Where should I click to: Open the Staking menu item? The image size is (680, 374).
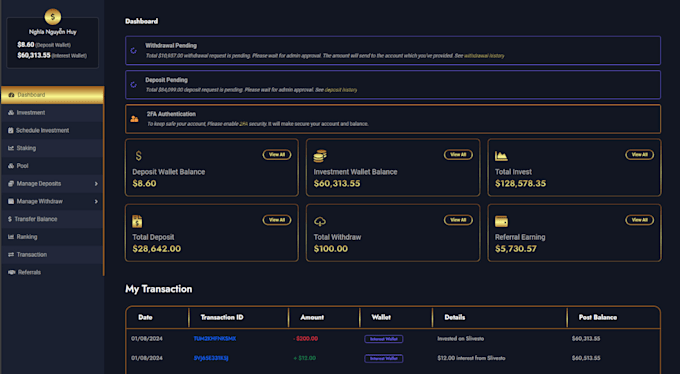52,148
